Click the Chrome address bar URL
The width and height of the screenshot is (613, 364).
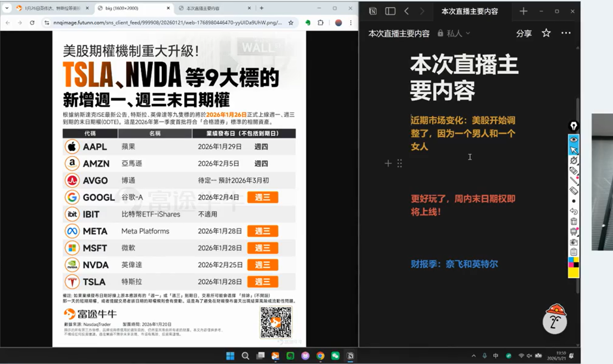tap(168, 23)
